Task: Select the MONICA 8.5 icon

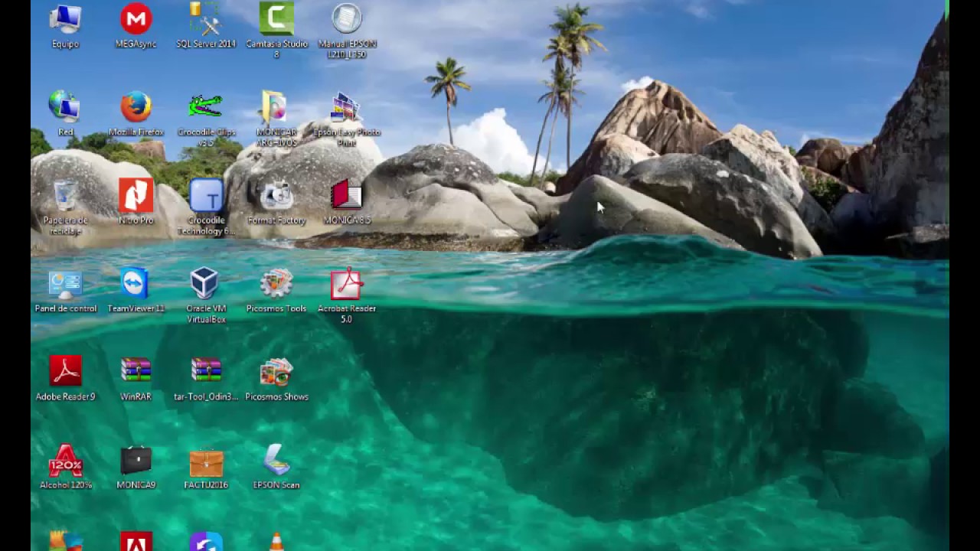Action: point(347,195)
